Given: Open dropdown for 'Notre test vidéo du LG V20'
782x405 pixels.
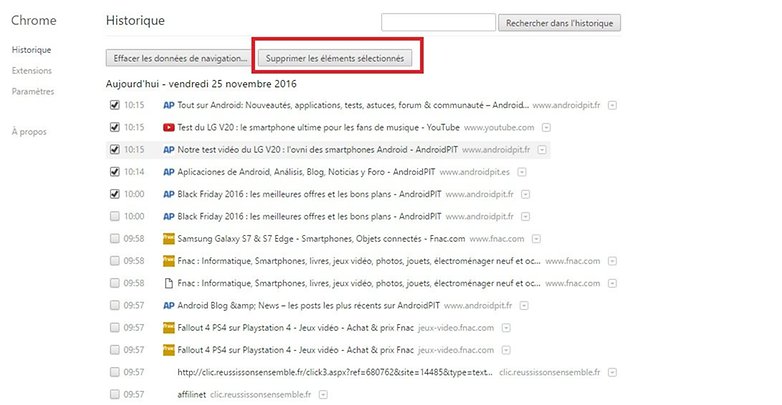Looking at the screenshot, I should pyautogui.click(x=542, y=150).
